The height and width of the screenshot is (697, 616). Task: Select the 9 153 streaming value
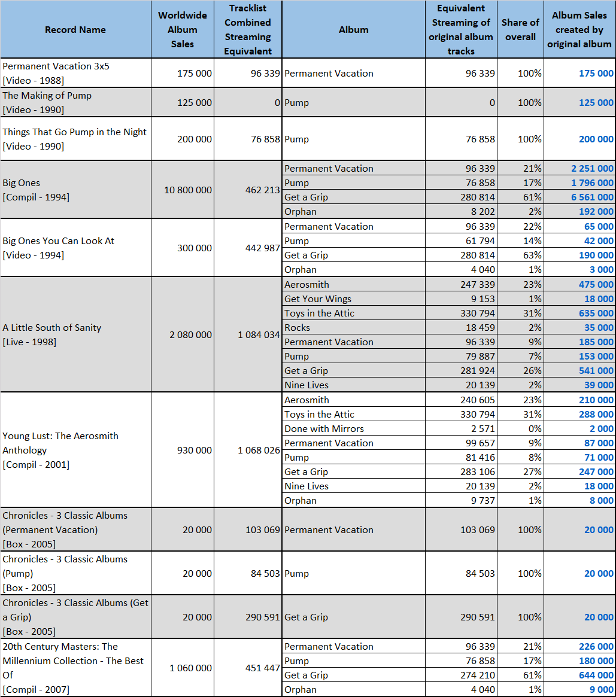click(x=484, y=299)
